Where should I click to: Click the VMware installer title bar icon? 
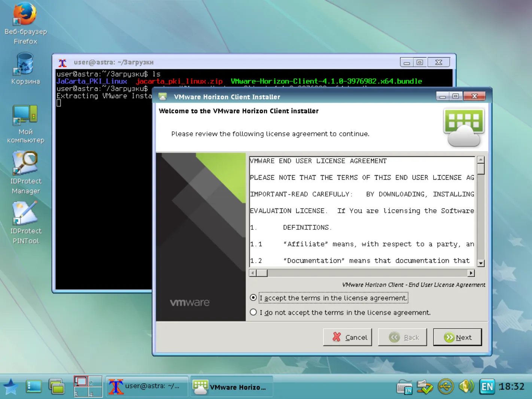coord(163,97)
